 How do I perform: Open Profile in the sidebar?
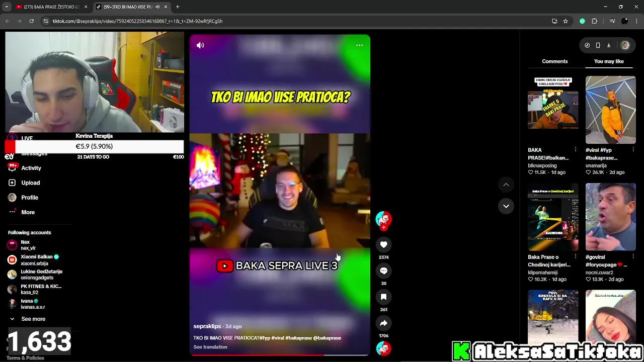pyautogui.click(x=30, y=198)
